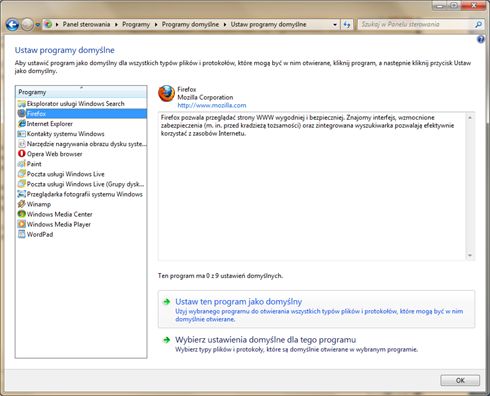Click Panel sterowania breadcrumb
The width and height of the screenshot is (490, 396).
86,24
